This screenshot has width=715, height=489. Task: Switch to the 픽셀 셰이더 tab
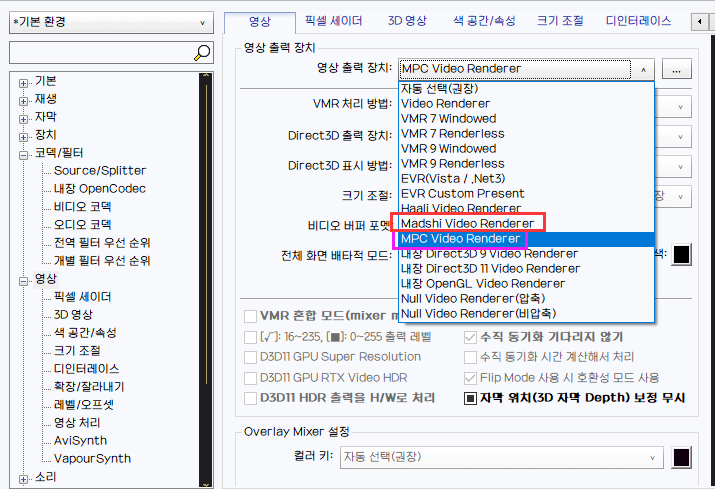[x=333, y=21]
